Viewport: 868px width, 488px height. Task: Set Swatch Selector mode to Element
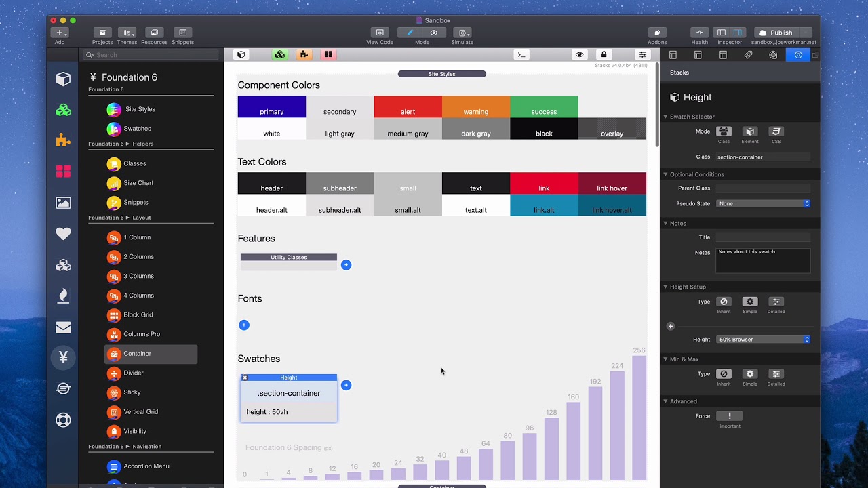[x=749, y=131]
